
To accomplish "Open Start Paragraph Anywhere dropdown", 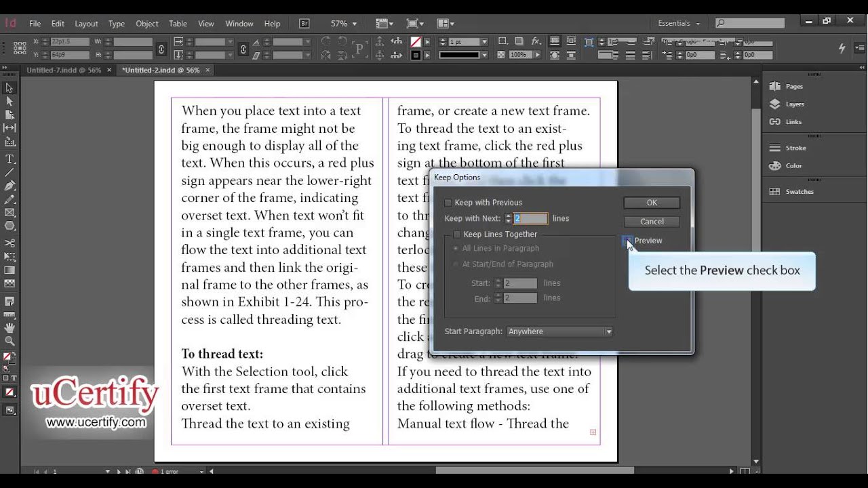I will (560, 331).
